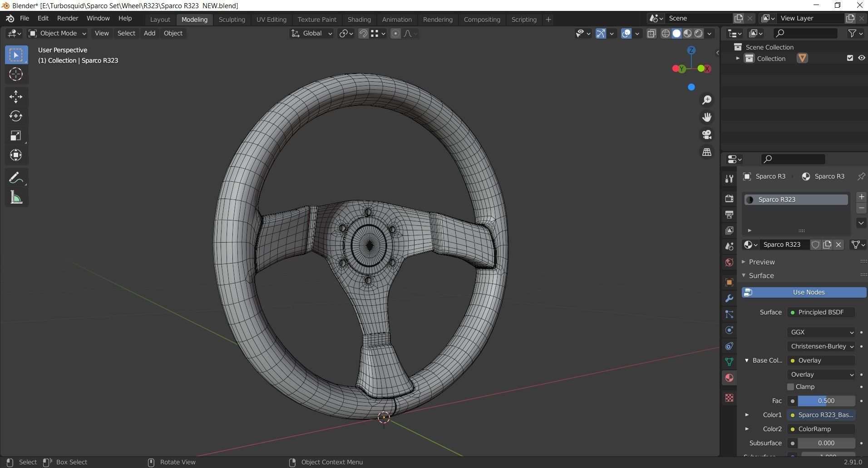Open the Object Mode dropdown

tap(57, 33)
